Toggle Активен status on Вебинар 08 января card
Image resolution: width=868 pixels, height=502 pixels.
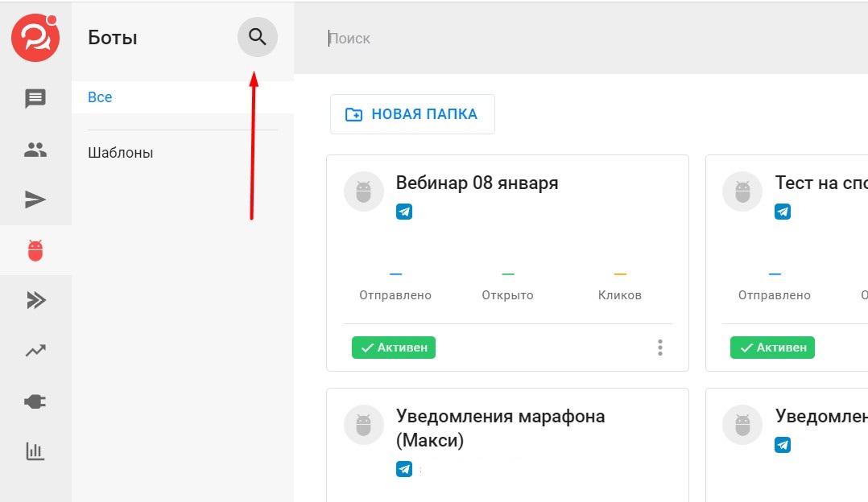click(x=394, y=348)
